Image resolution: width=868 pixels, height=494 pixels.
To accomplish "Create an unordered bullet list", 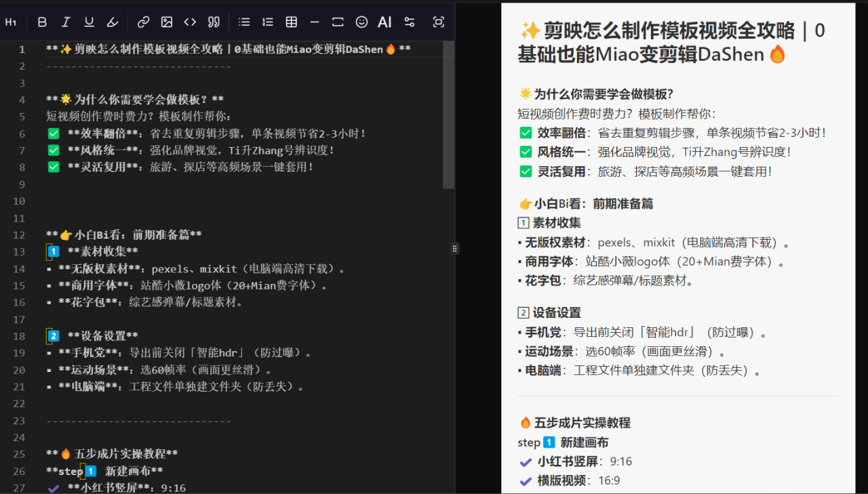I will coord(244,22).
